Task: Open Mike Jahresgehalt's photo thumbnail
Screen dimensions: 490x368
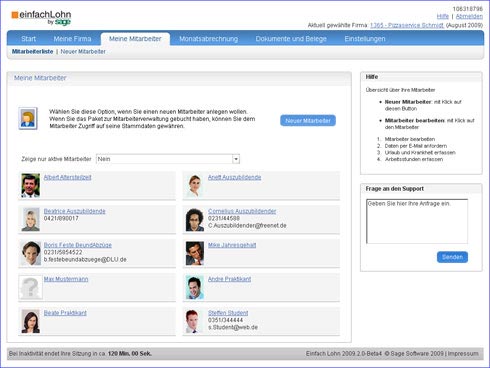Action: 195,253
